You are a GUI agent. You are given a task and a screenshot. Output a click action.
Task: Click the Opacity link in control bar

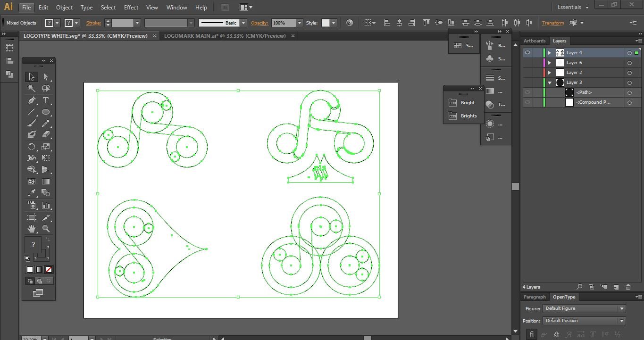(x=259, y=23)
